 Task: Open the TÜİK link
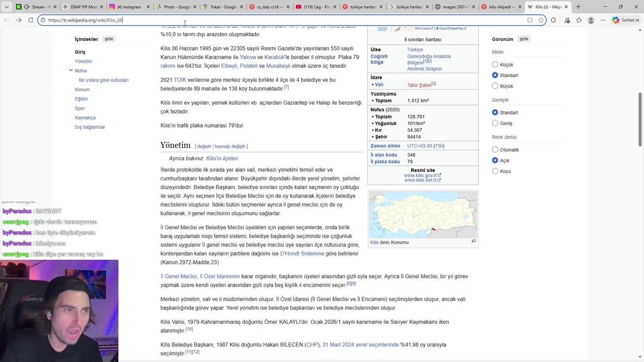click(x=180, y=80)
